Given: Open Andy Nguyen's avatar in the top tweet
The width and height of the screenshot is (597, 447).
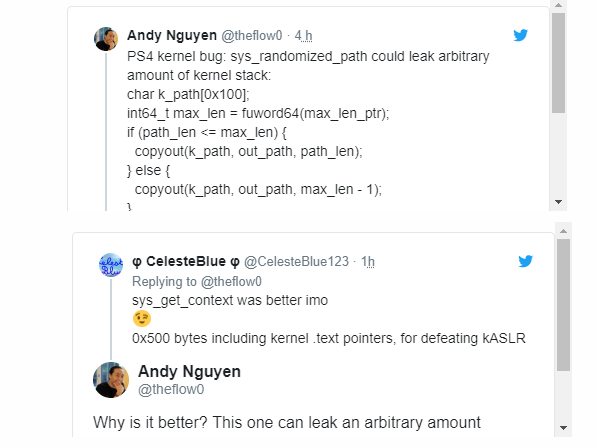Looking at the screenshot, I should [106, 39].
